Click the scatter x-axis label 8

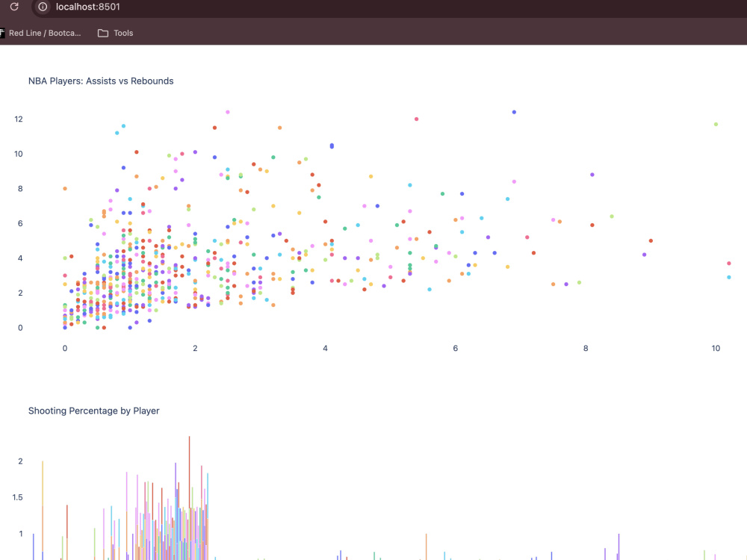click(x=586, y=348)
